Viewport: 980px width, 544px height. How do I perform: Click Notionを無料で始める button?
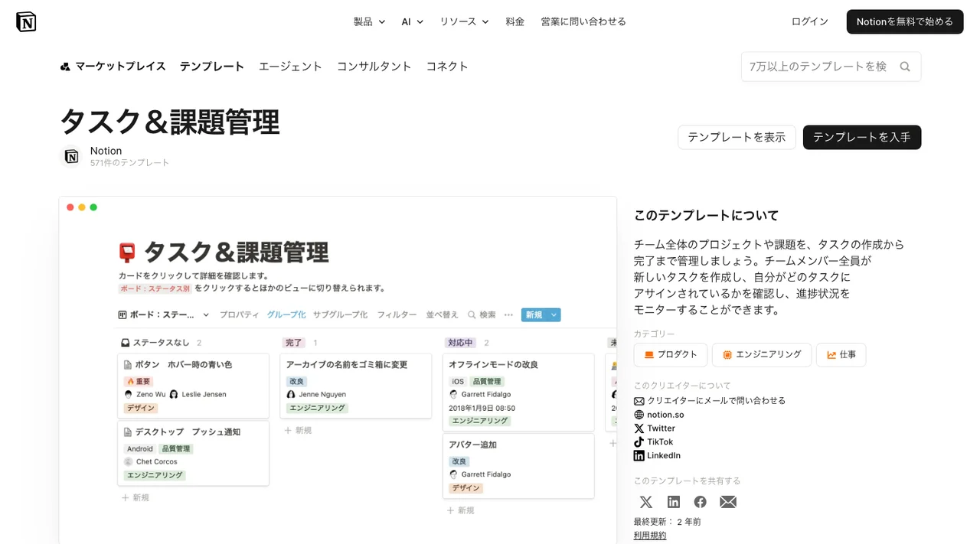coord(905,21)
